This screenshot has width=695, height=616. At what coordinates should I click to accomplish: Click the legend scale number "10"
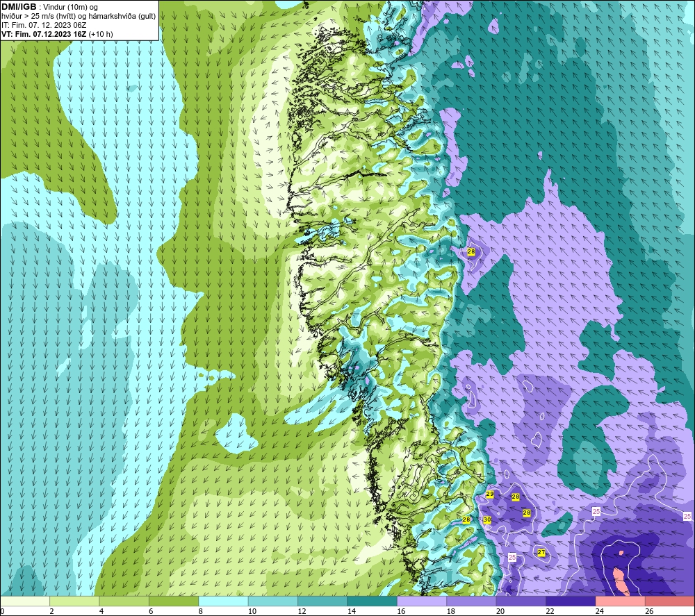pos(252,611)
